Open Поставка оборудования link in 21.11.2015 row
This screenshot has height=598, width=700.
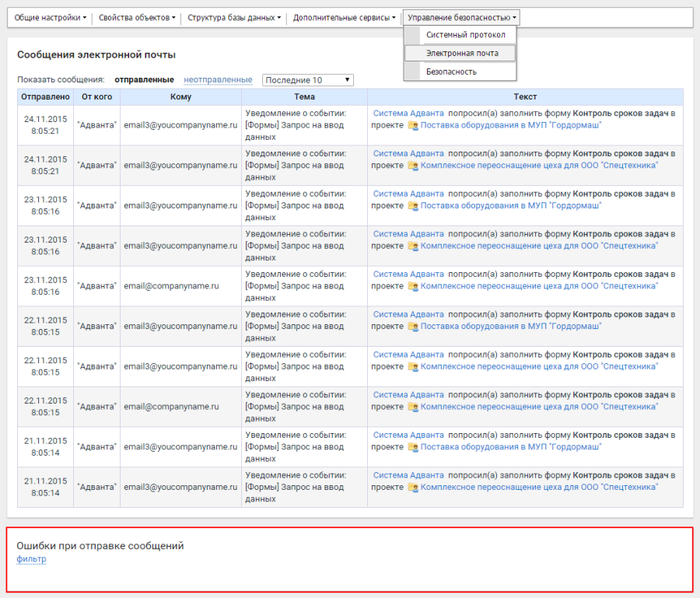pos(511,446)
